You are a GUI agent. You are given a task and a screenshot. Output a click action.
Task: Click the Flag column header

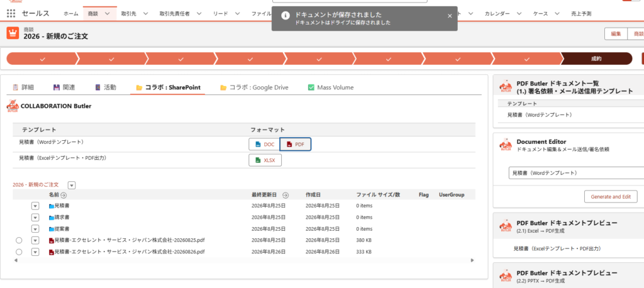tap(424, 195)
